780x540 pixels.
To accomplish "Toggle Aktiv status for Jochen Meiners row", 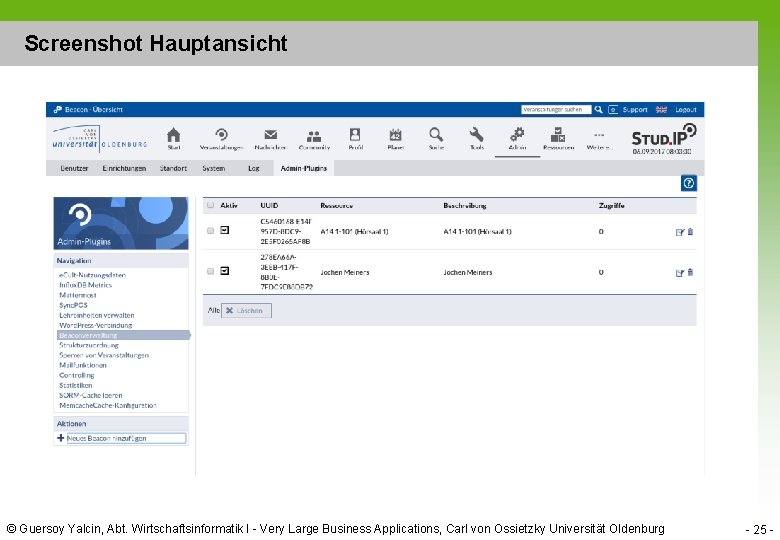I will pos(225,271).
